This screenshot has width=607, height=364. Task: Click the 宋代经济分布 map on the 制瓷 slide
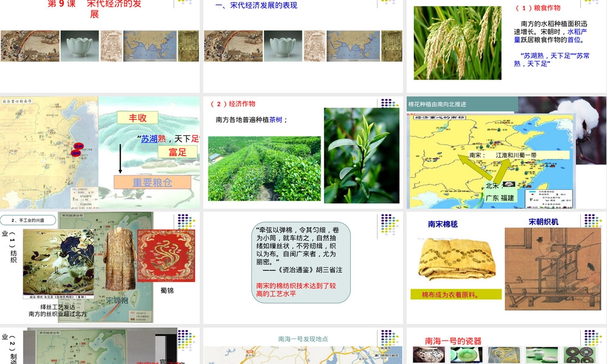coord(82,347)
